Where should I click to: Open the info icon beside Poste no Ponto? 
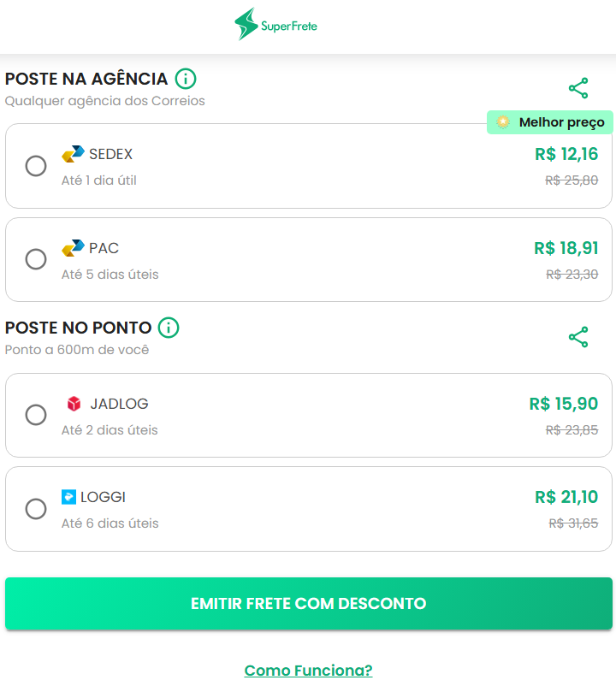click(x=169, y=328)
